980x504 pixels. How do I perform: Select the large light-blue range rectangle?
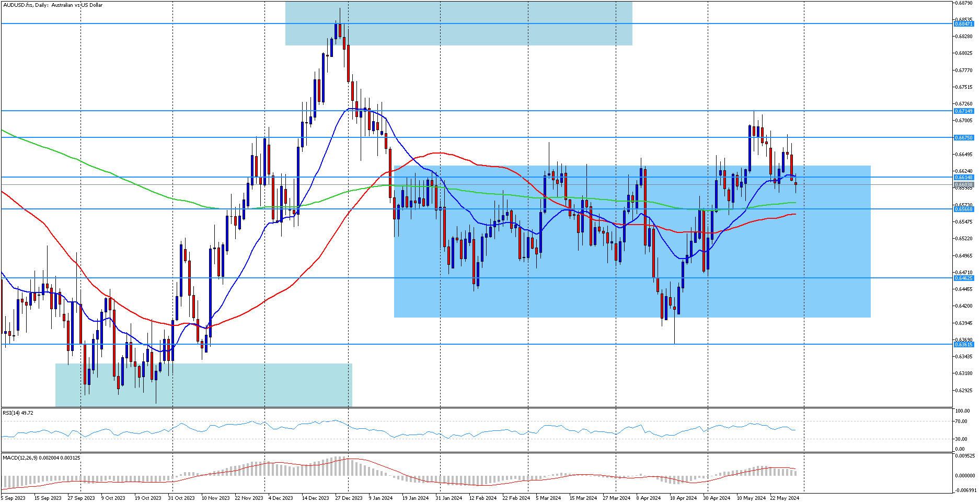point(632,241)
